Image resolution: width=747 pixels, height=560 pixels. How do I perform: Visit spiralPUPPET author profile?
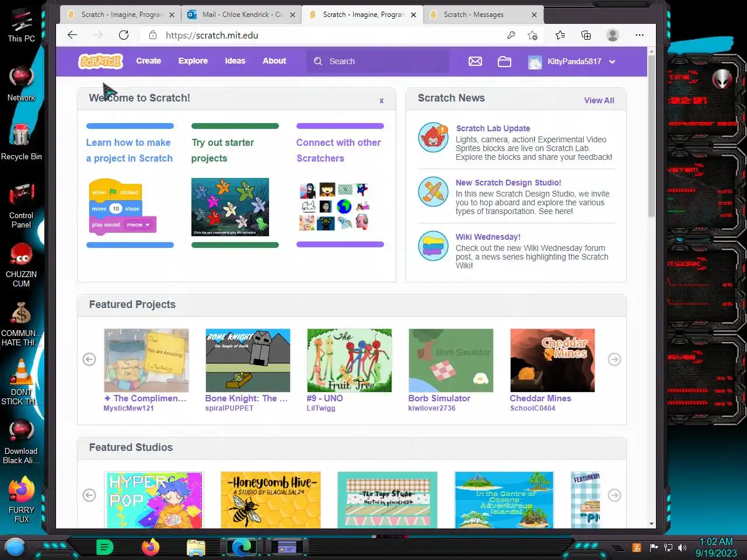(x=229, y=408)
